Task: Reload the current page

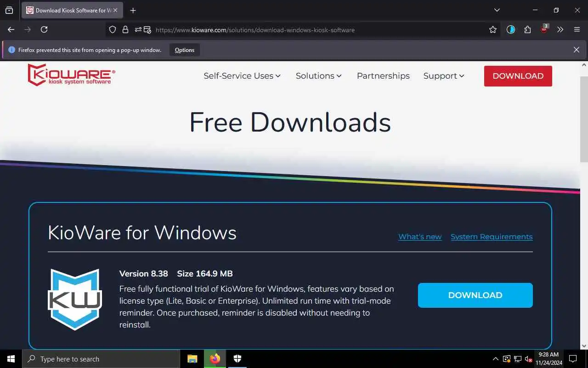Action: [44, 29]
